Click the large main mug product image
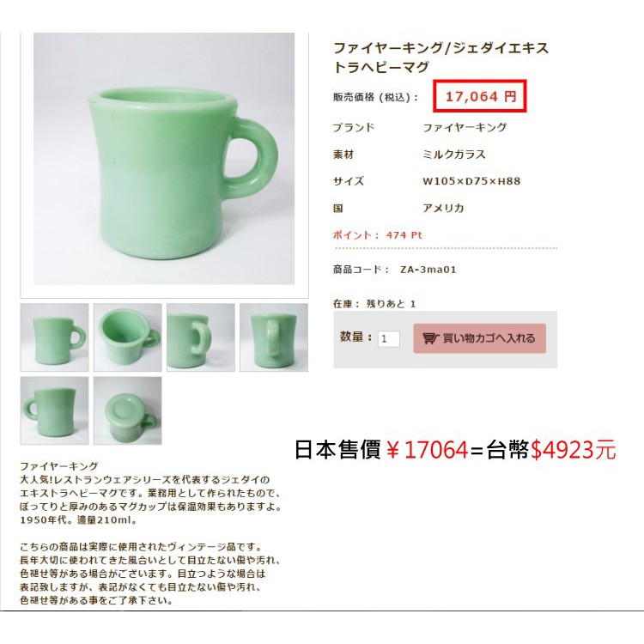Image resolution: width=644 pixels, height=644 pixels. point(164,159)
